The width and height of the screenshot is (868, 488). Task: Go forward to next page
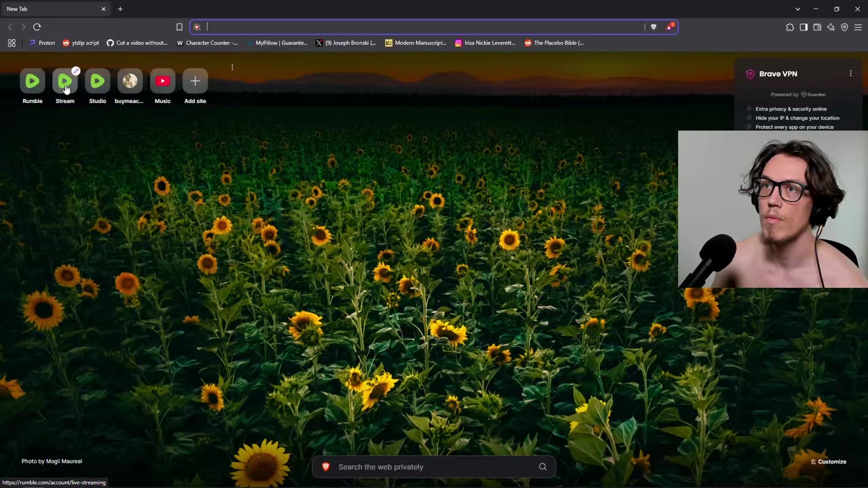point(23,27)
